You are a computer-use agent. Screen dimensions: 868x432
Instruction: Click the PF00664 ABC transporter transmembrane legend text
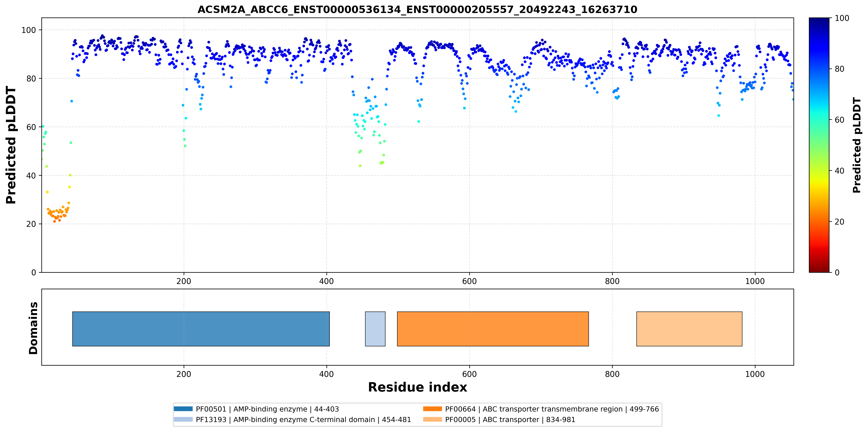pyautogui.click(x=552, y=409)
